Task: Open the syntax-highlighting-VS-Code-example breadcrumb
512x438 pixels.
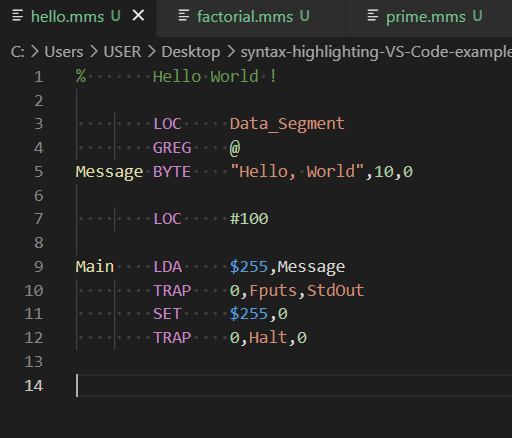Action: 376,52
